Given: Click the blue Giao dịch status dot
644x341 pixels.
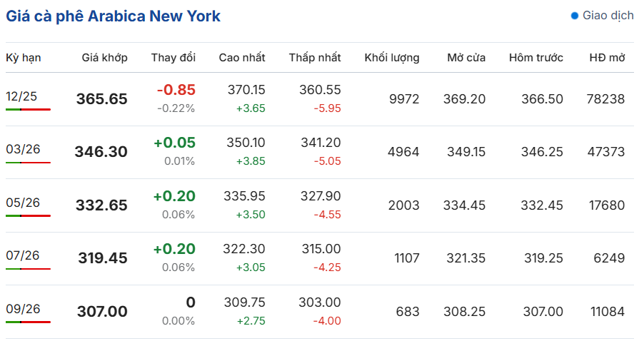Looking at the screenshot, I should click(x=575, y=16).
